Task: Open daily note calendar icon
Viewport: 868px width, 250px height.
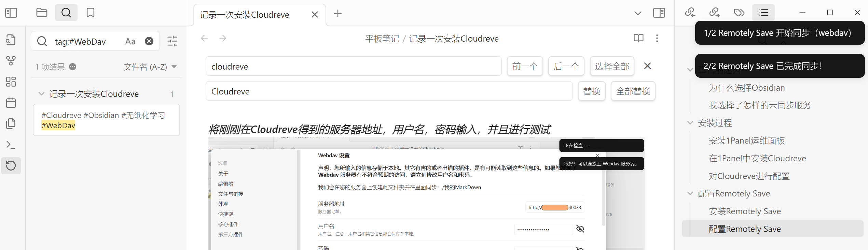Action: click(x=11, y=103)
